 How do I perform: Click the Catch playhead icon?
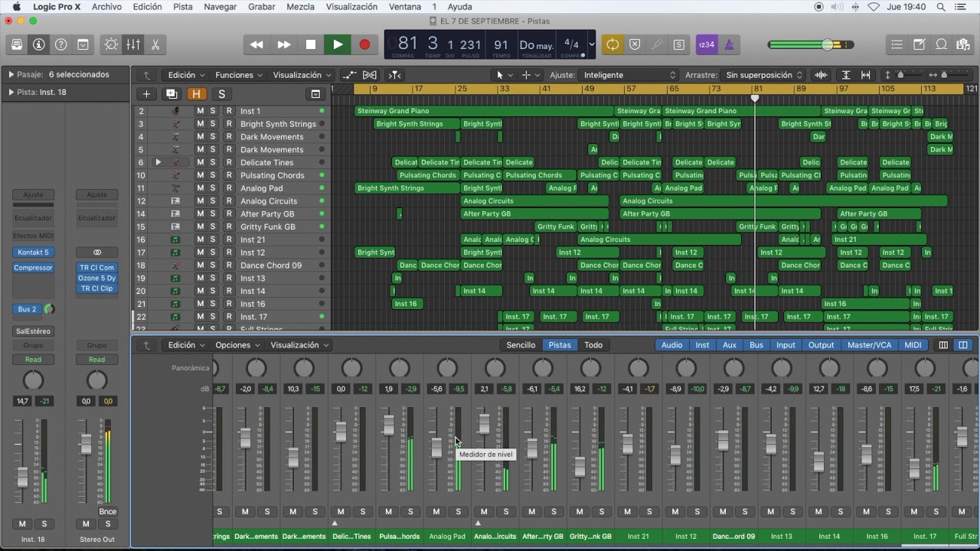pyautogui.click(x=394, y=75)
